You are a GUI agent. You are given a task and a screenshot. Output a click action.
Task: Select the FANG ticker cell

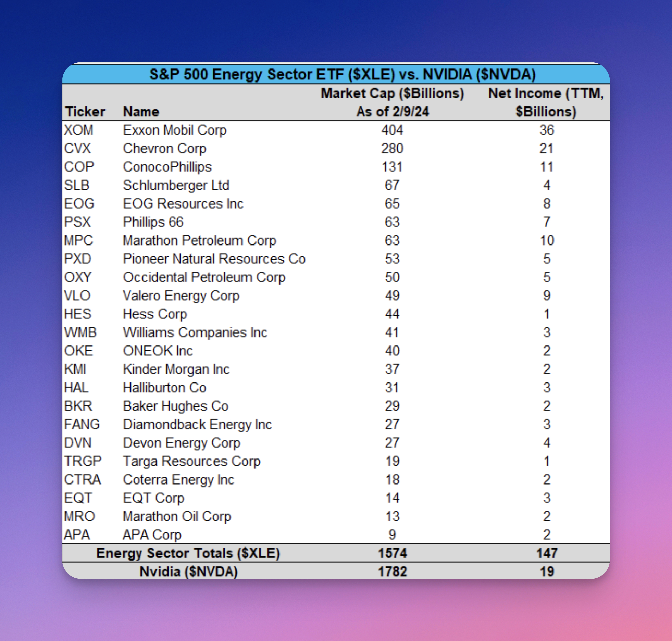tap(82, 425)
